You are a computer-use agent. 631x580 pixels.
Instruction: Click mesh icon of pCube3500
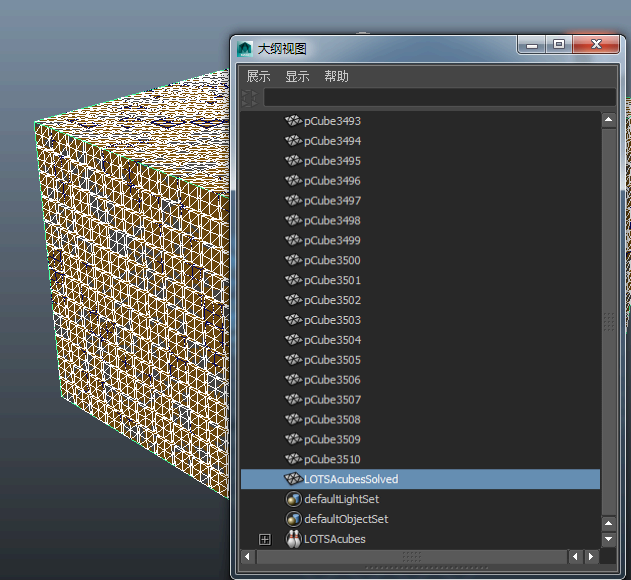(293, 260)
